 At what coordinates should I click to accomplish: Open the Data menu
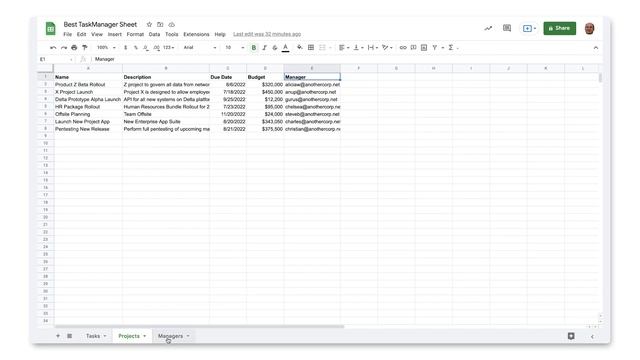(154, 34)
